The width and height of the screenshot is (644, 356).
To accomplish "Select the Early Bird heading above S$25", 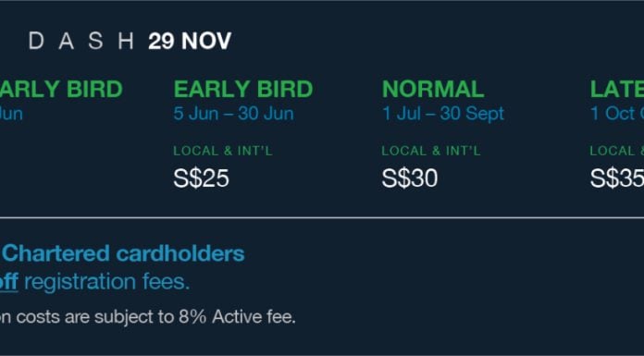I will coord(243,89).
